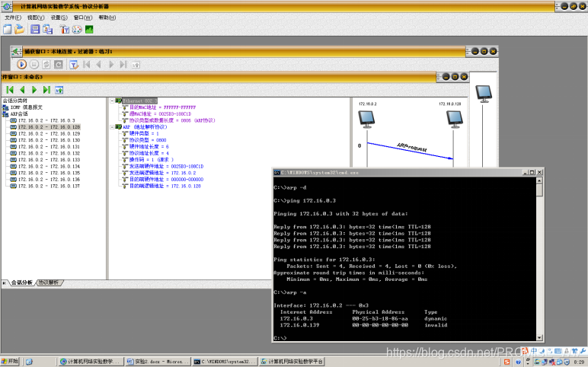588x367 pixels.
Task: Open the 设置(S) menu
Action: [59, 18]
